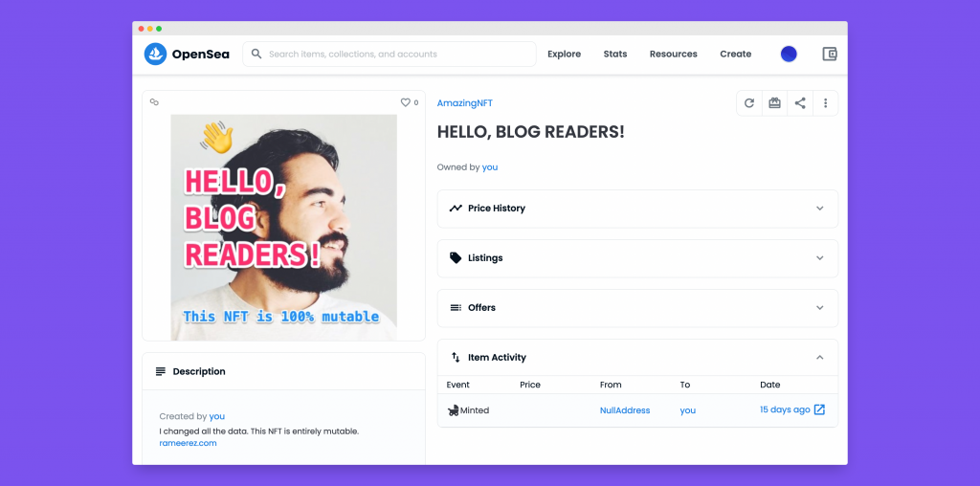
Task: Open the Explore menu
Action: [565, 55]
